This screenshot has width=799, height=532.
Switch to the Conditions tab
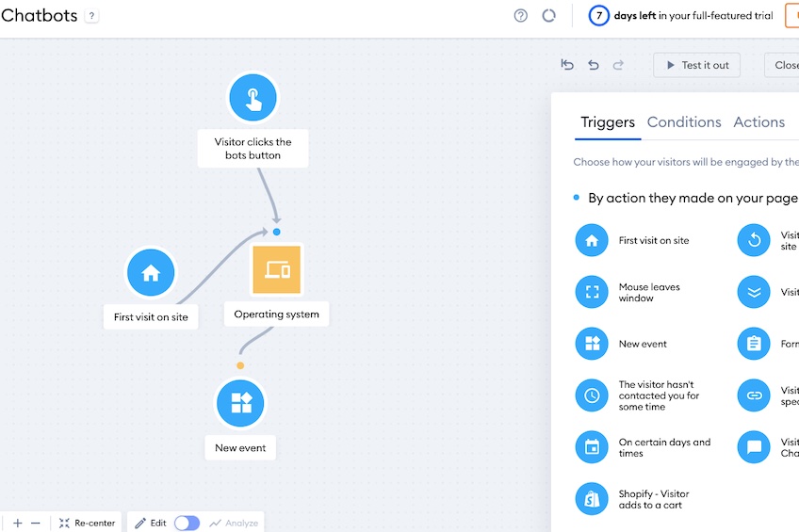point(684,122)
